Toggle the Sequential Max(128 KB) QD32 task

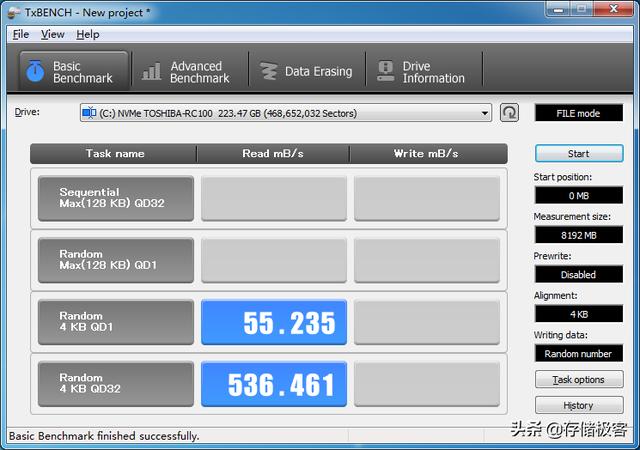(116, 198)
